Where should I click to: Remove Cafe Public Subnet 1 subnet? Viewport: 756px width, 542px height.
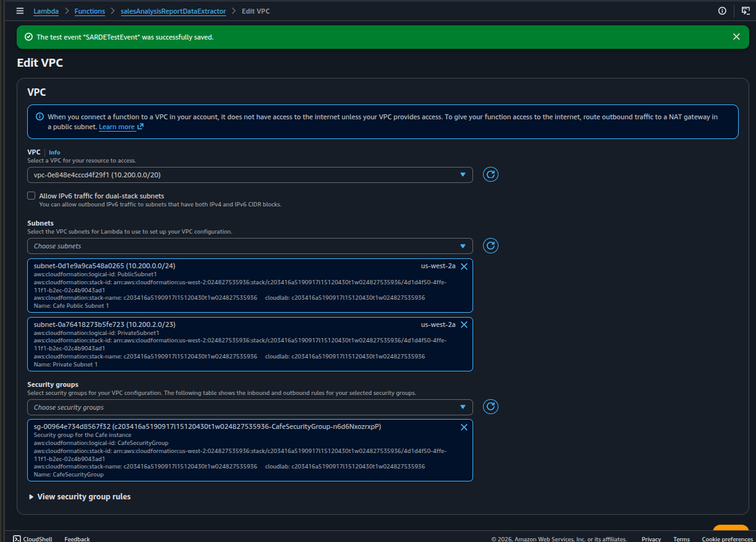pos(464,266)
